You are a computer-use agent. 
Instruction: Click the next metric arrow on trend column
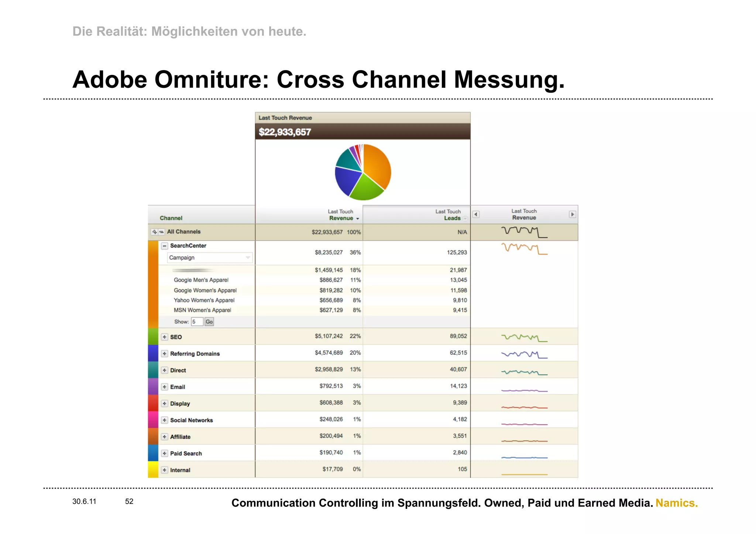tap(573, 214)
